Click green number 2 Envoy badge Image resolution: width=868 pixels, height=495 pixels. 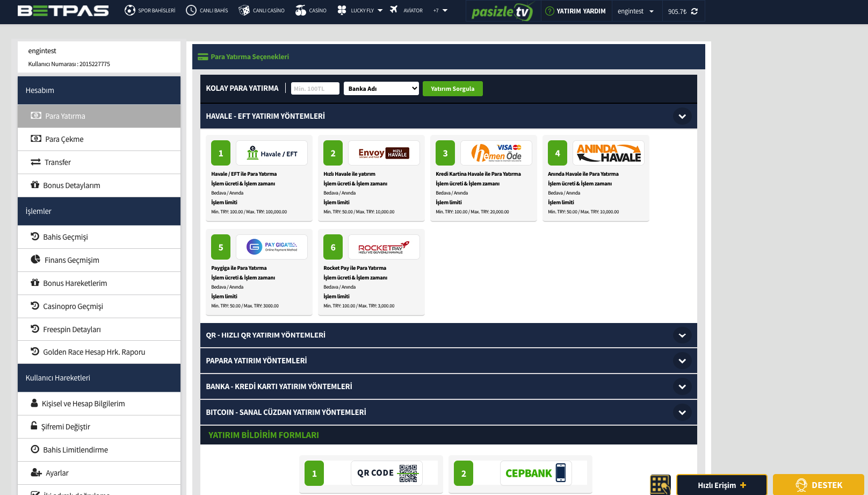coord(333,153)
